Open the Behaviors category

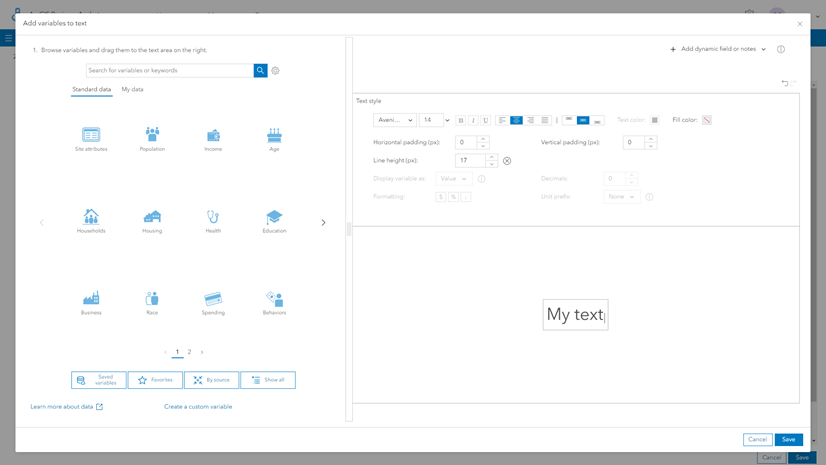(274, 303)
